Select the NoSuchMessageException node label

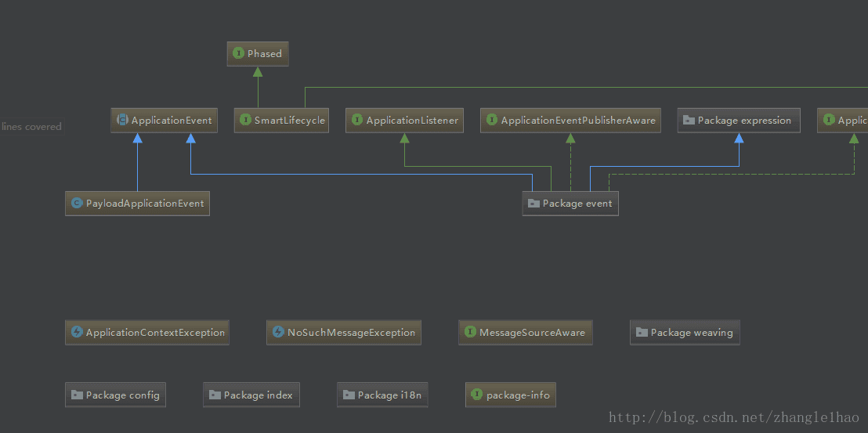[x=352, y=332]
